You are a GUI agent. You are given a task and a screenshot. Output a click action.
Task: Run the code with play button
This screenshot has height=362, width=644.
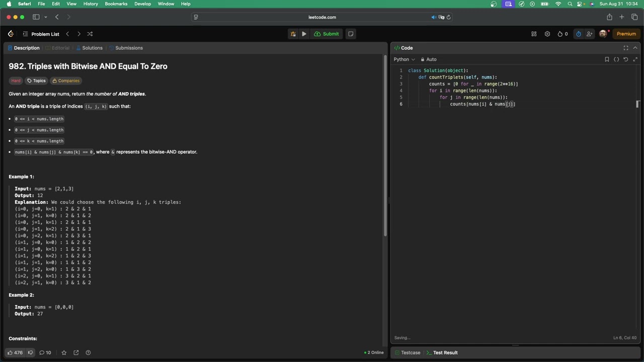[304, 34]
